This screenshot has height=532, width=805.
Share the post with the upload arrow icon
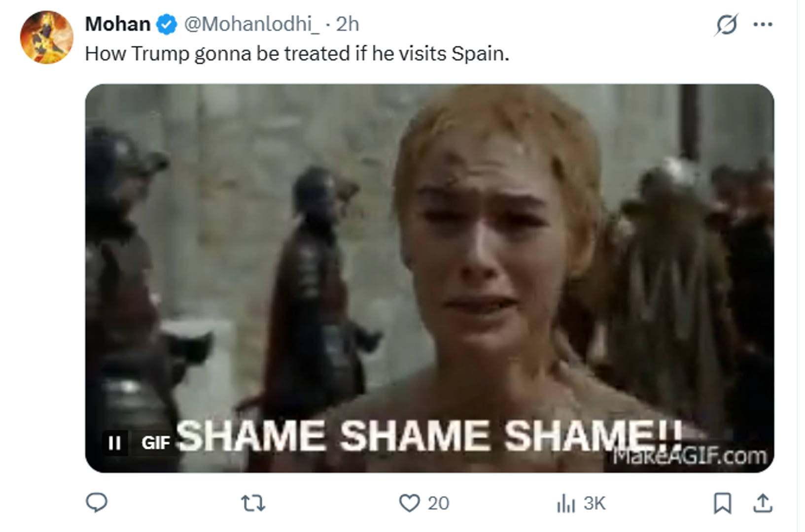[x=763, y=503]
